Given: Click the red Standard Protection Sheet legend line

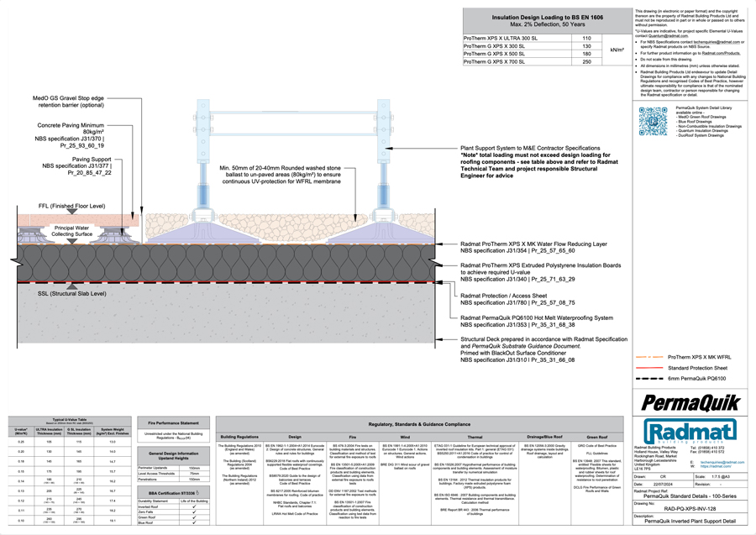Looking at the screenshot, I should point(652,368).
